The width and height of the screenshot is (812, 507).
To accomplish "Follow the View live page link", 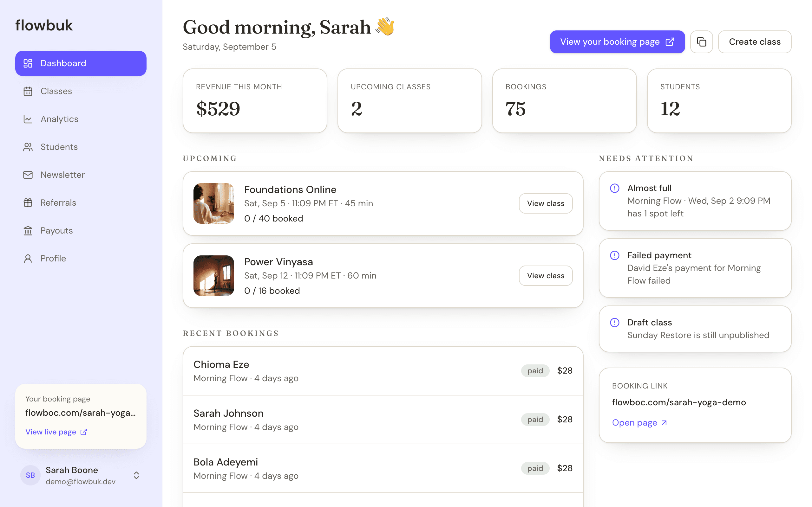I will tap(56, 432).
